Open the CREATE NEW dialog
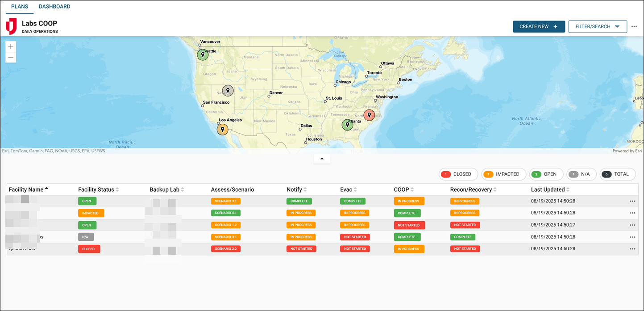Screen dimensions: 644x311 (539, 26)
